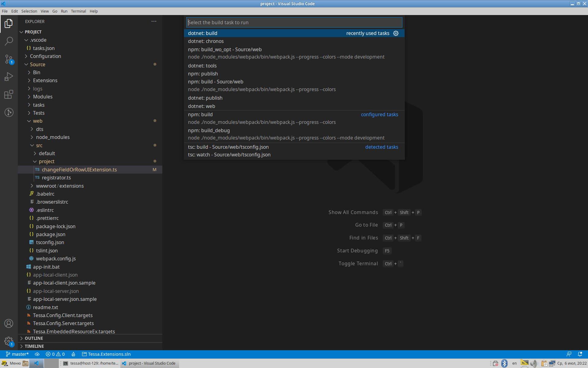Open the Run menu

click(x=64, y=11)
